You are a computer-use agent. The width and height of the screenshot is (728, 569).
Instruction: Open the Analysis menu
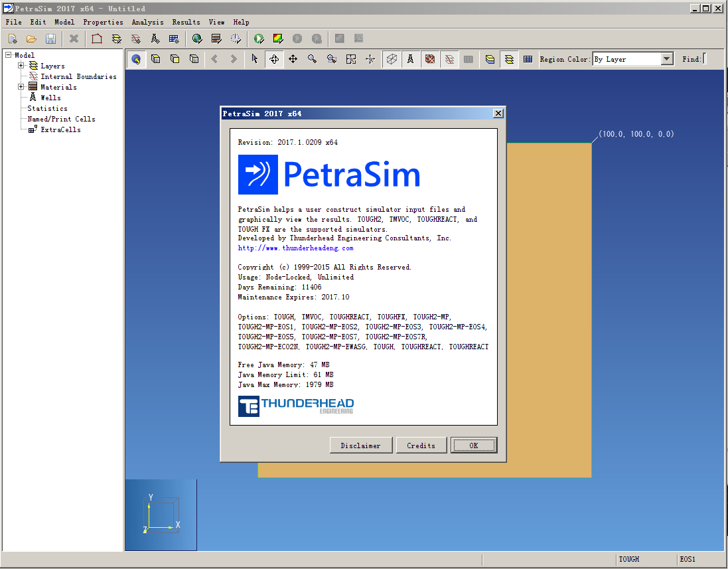click(147, 22)
